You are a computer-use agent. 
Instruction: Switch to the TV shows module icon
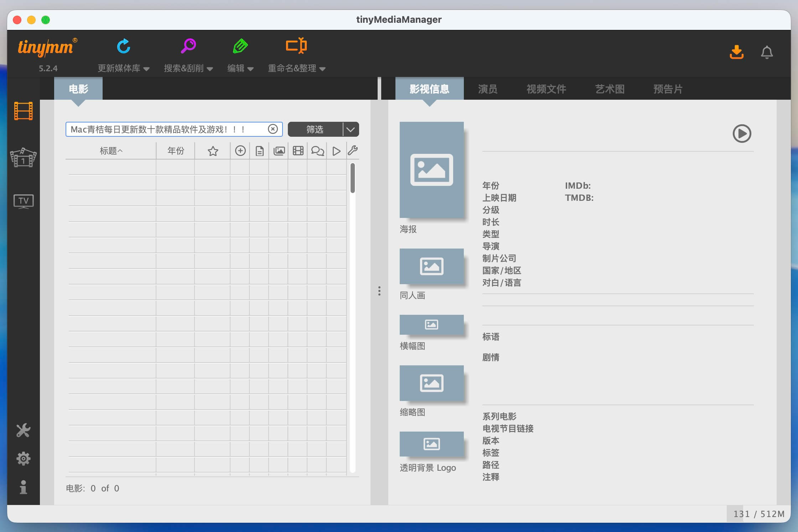(x=23, y=201)
